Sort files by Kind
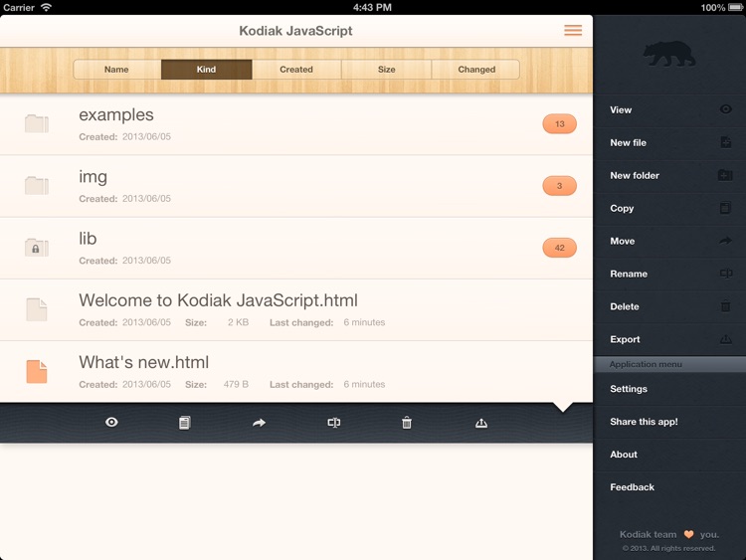The height and width of the screenshot is (560, 746). point(207,70)
